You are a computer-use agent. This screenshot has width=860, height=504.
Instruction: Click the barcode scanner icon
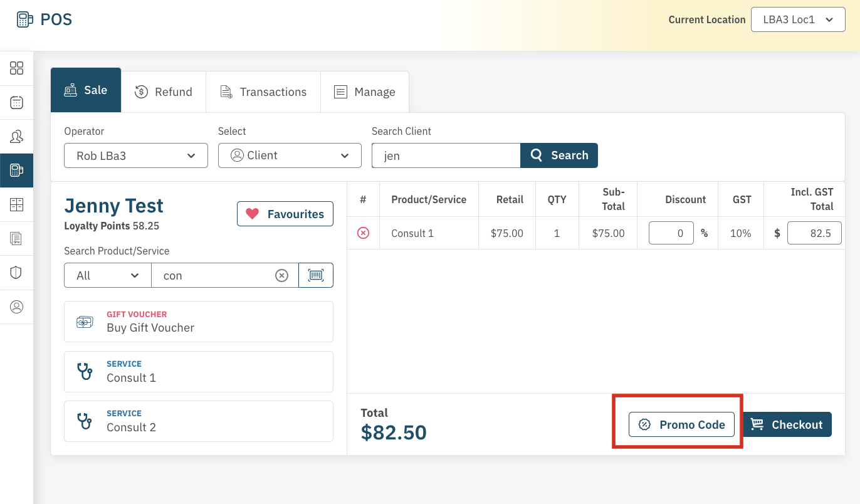(316, 275)
